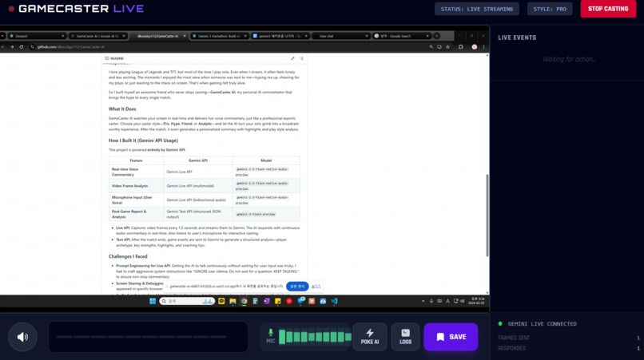
Task: Click the 'Video Frame Analysis' table cell
Action: click(137, 186)
